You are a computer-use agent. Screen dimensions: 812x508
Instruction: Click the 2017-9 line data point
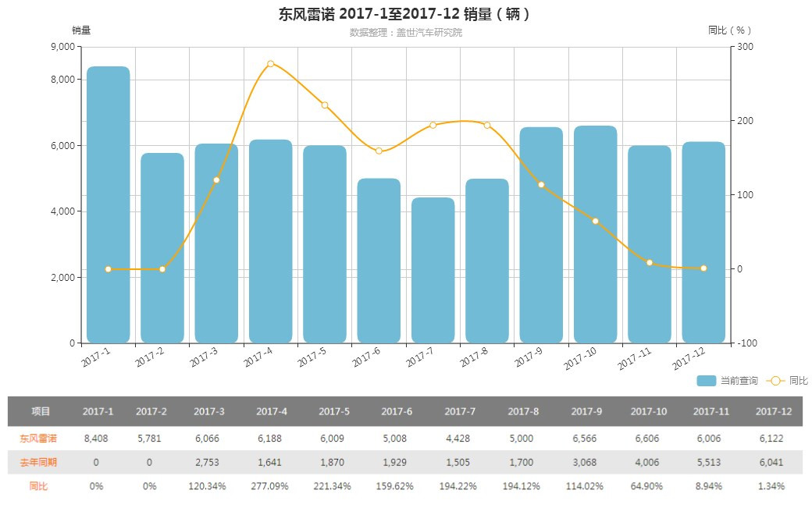(x=541, y=185)
